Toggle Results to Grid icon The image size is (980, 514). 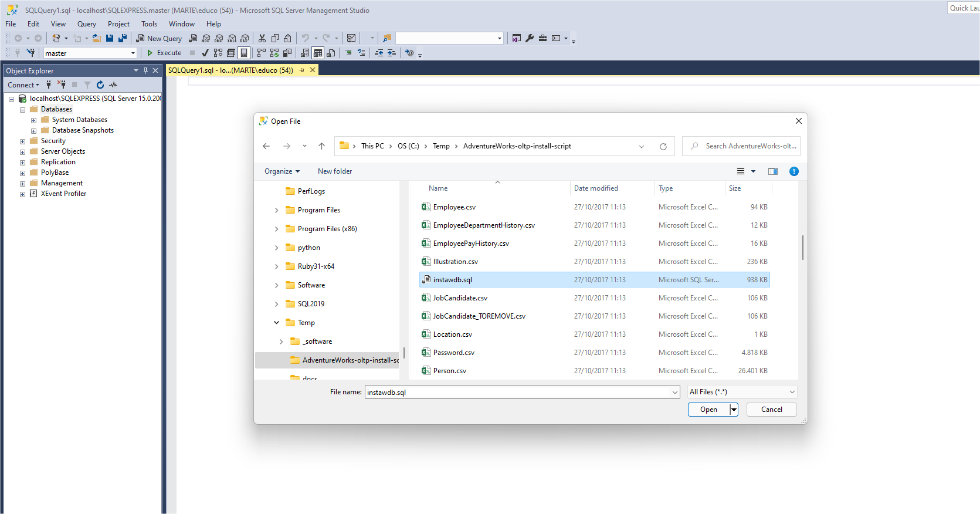[318, 53]
